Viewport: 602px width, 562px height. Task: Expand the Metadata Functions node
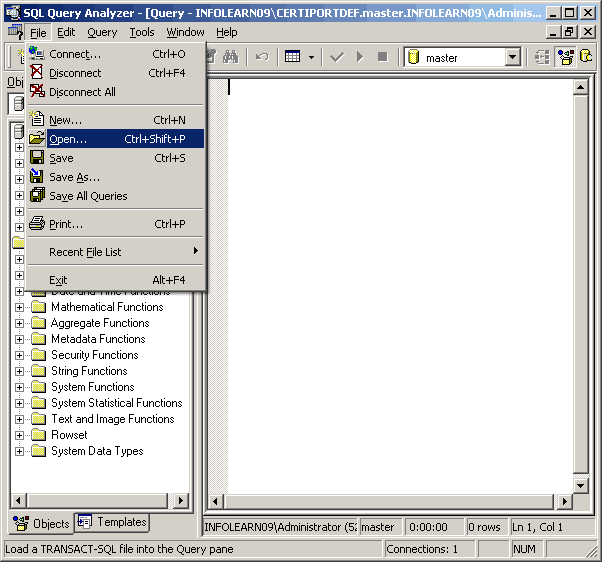coord(19,339)
